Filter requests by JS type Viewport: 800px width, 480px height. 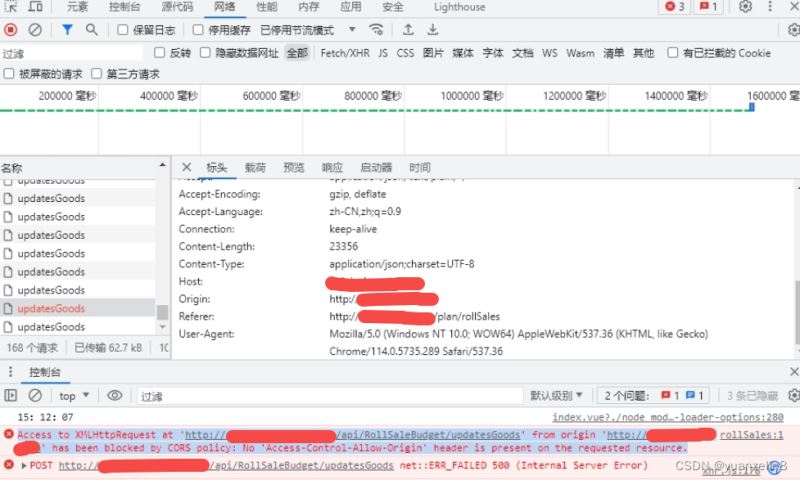coord(383,53)
